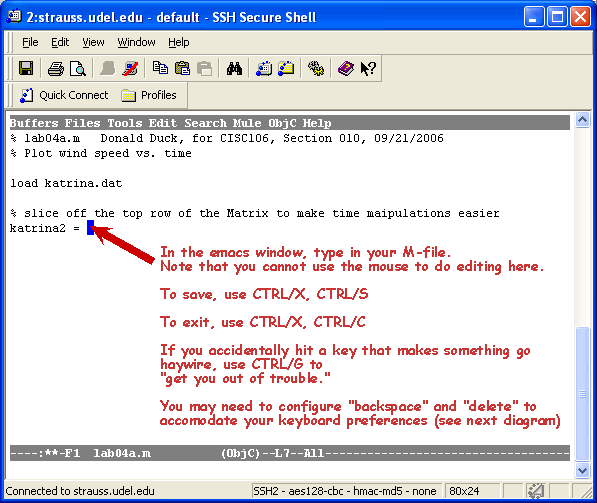Click the purple Help book icon
Image resolution: width=597 pixels, height=503 pixels.
346,69
